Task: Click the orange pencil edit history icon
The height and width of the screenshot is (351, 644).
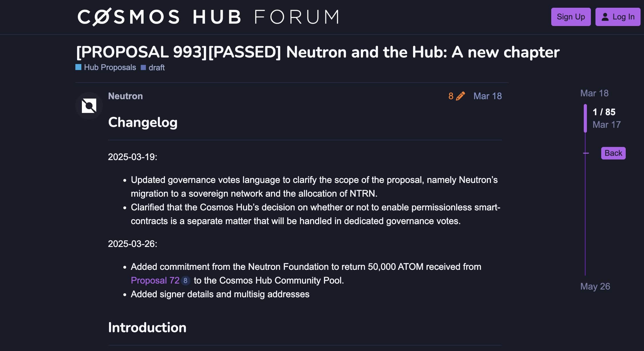Action: coord(460,96)
